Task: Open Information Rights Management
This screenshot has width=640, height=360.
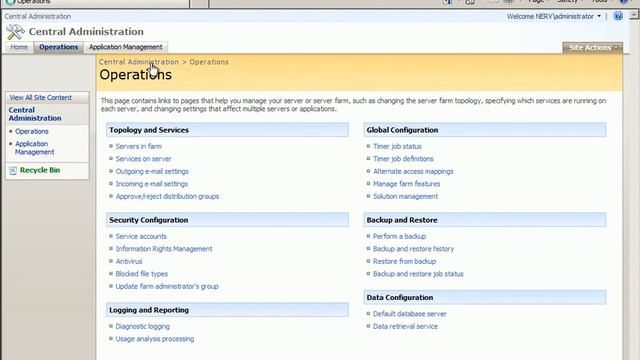Action: tap(164, 249)
